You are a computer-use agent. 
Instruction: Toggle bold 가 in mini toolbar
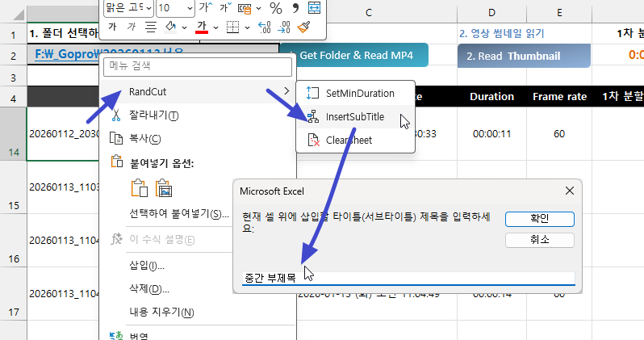111,27
